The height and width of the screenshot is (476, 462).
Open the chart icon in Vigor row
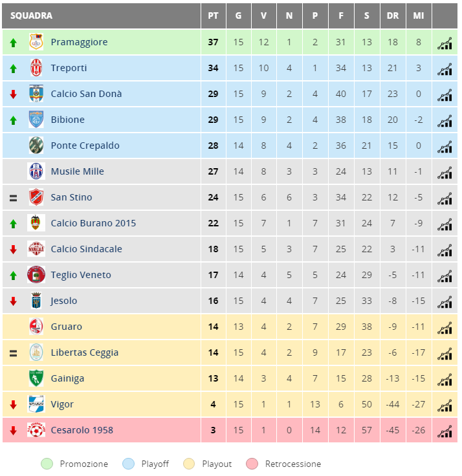[445, 406]
